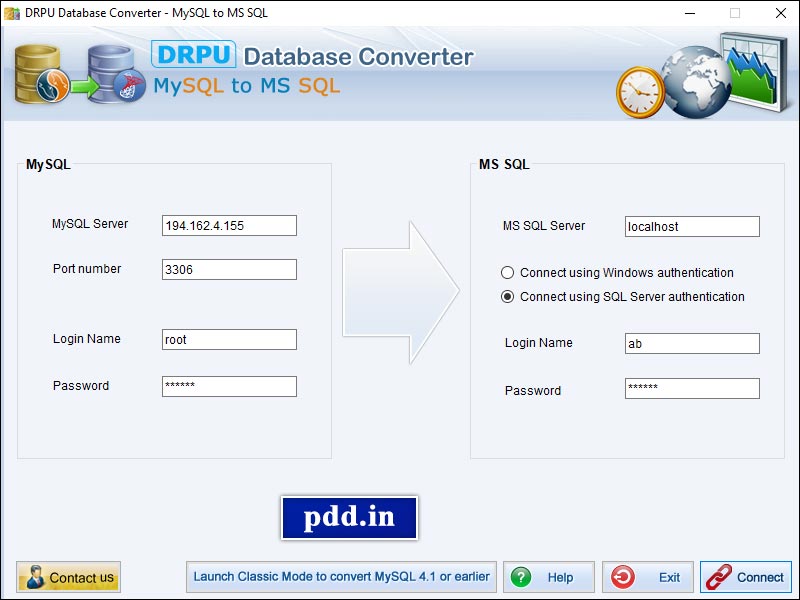Select Connect using Windows authentication
This screenshot has height=600, width=800.
pyautogui.click(x=510, y=272)
